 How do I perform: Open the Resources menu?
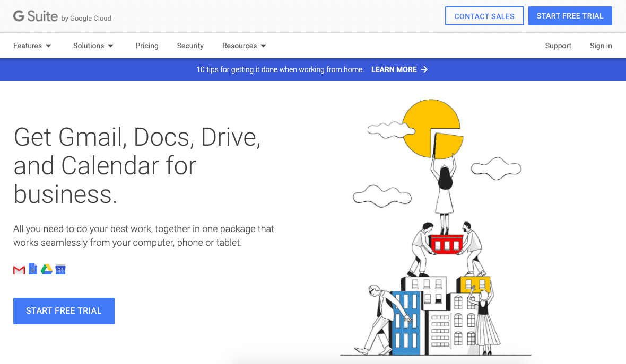[x=244, y=46]
